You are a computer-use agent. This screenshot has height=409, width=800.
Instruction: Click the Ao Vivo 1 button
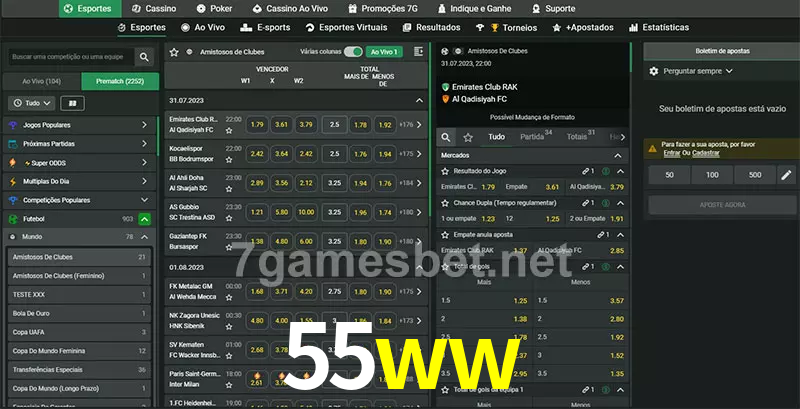click(384, 52)
